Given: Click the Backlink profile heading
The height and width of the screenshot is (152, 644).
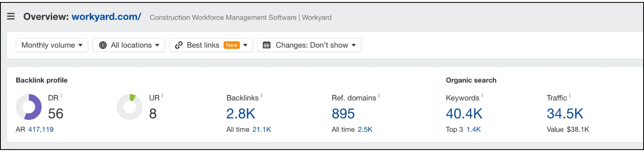Looking at the screenshot, I should pos(41,80).
